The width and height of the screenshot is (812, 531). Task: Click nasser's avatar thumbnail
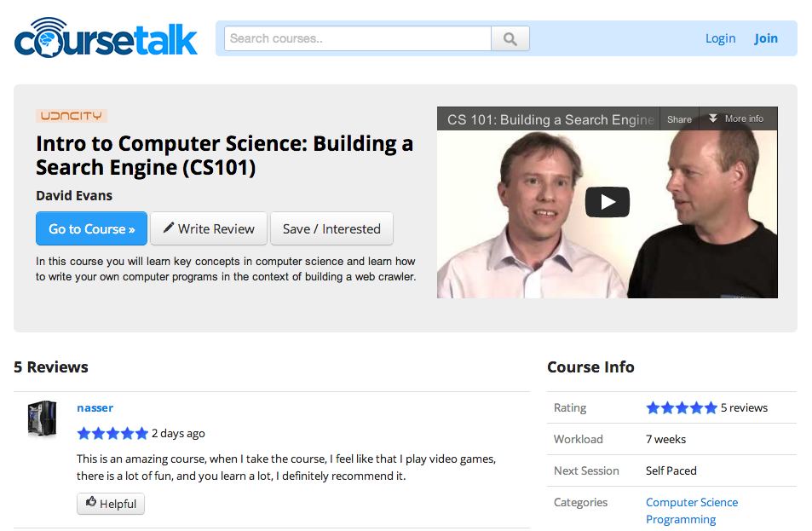point(42,419)
